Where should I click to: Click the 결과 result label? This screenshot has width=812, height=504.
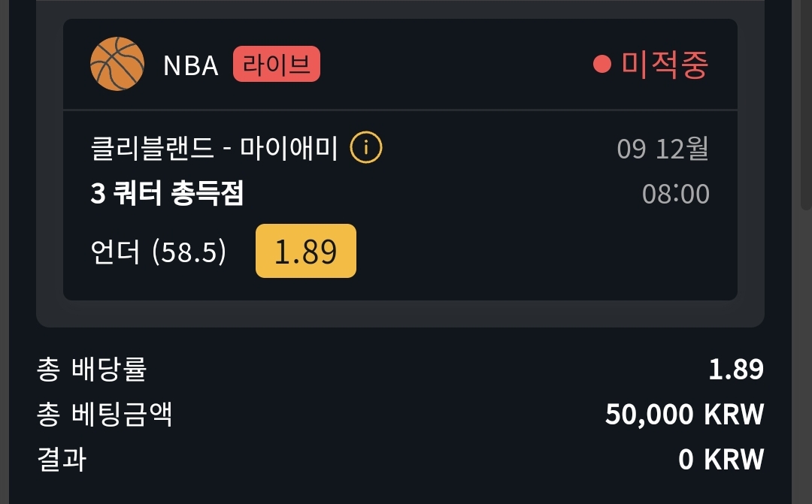coord(61,459)
